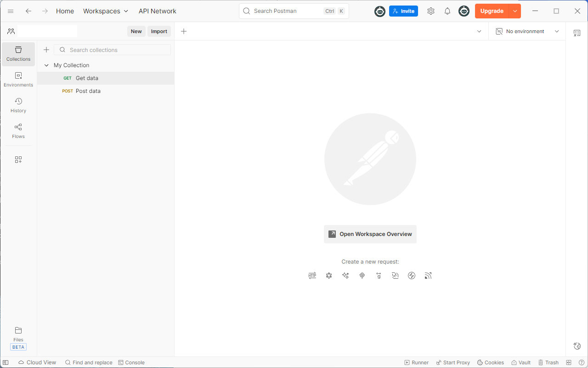Open the Files BETA sidebar section
This screenshot has width=588, height=368.
pos(18,338)
